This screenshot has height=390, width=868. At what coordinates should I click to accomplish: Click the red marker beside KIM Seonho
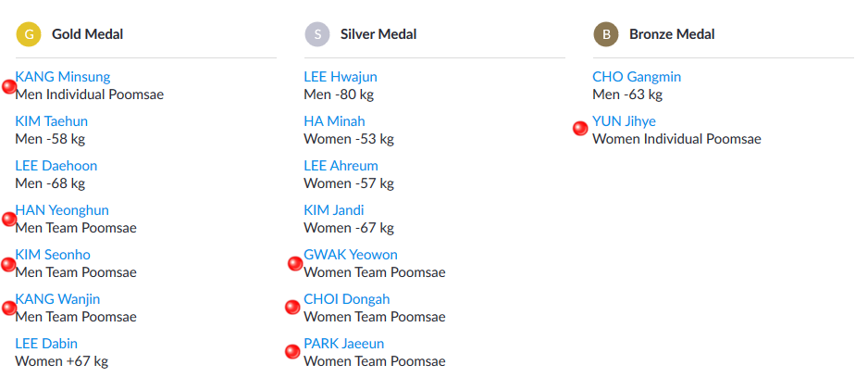pyautogui.click(x=9, y=264)
